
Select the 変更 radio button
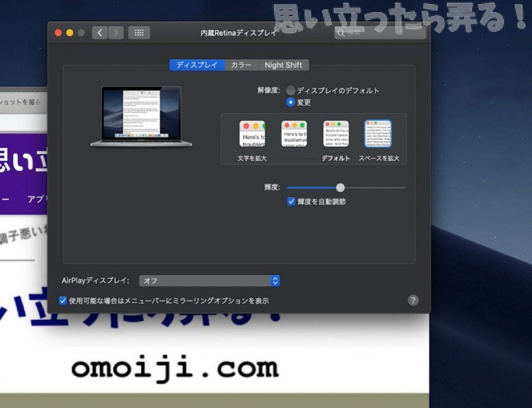coord(291,102)
